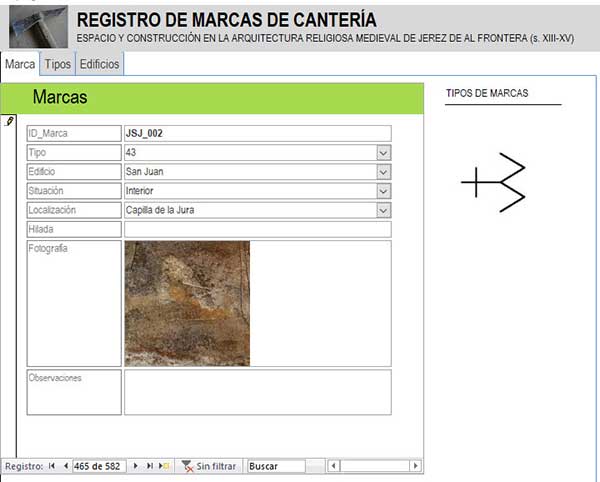
Task: Go to the next record arrow
Action: 135,466
